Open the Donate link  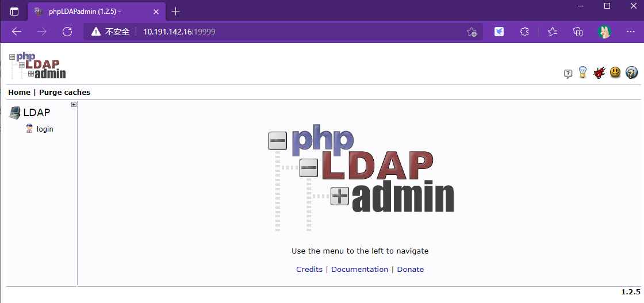[411, 269]
